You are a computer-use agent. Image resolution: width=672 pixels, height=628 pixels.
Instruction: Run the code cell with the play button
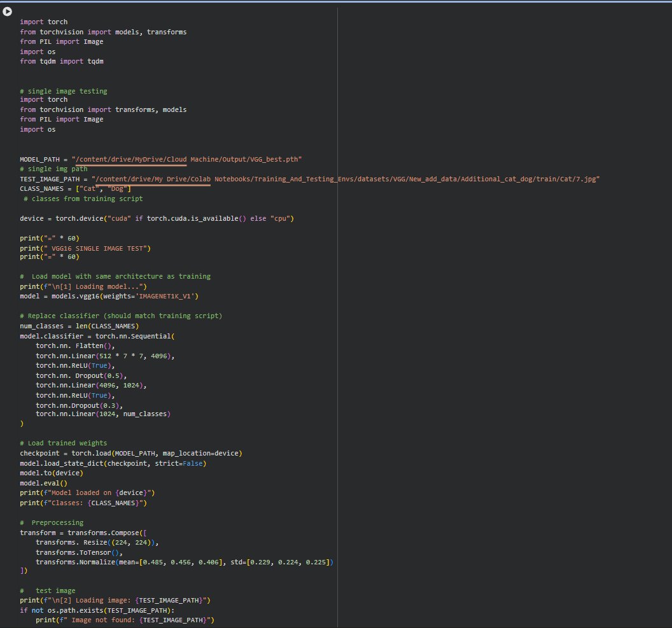pyautogui.click(x=7, y=11)
